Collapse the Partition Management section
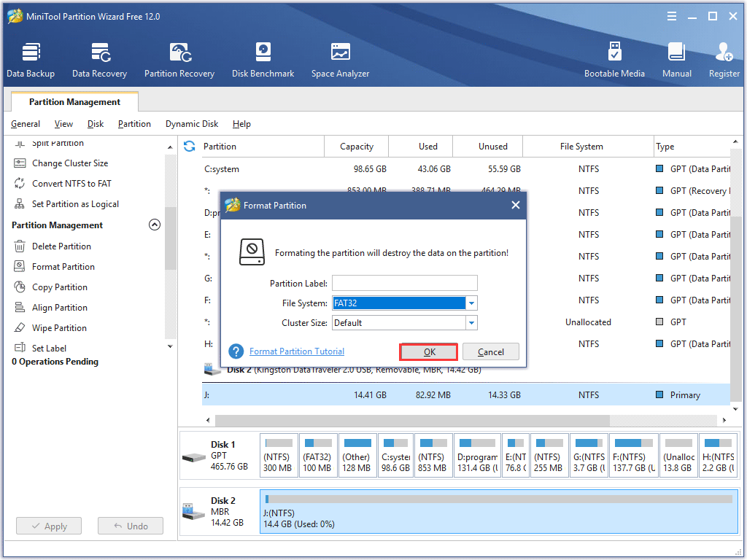The image size is (747, 560). click(155, 225)
